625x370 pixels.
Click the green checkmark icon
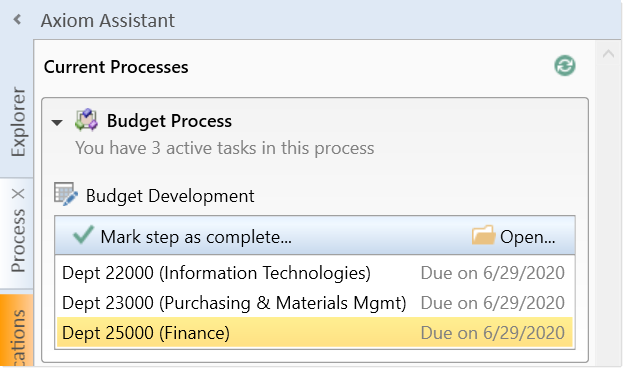coord(83,235)
